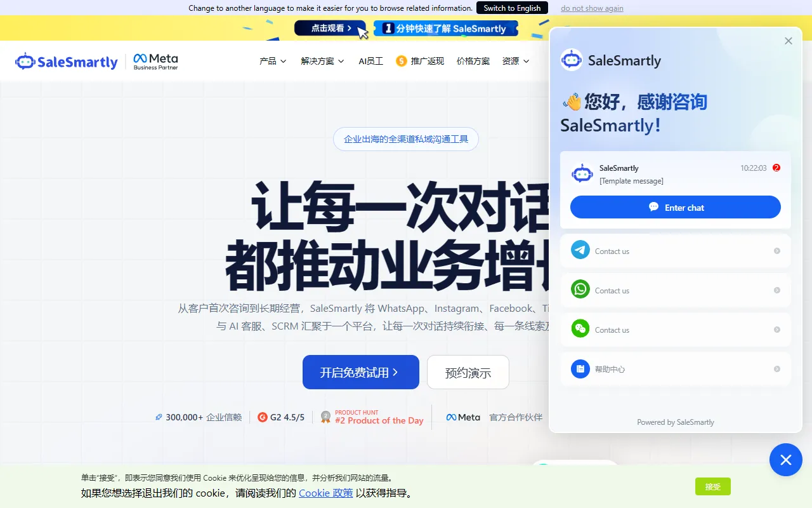This screenshot has width=812, height=508.
Task: Click the gold coin icon beside 推广返现
Action: click(x=401, y=61)
